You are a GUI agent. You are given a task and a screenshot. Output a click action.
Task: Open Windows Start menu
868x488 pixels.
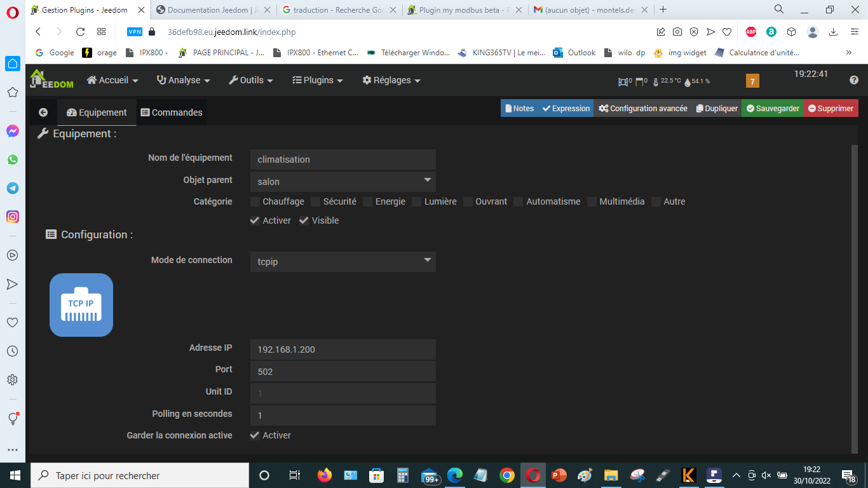click(15, 475)
